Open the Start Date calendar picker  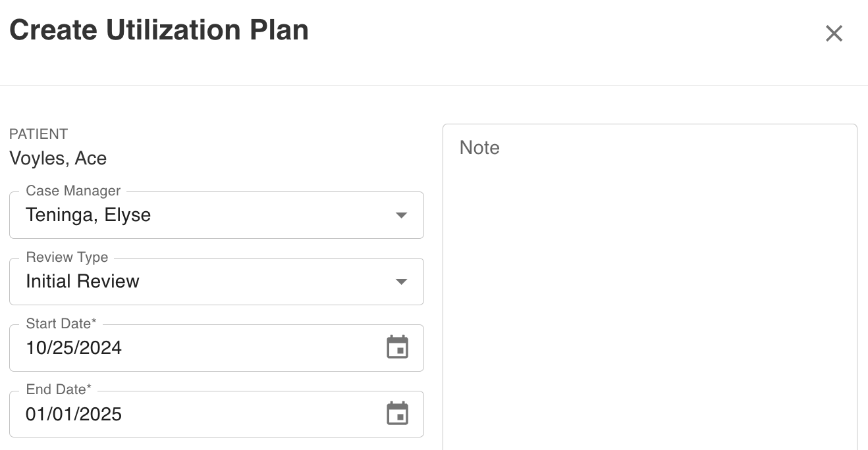click(x=397, y=347)
